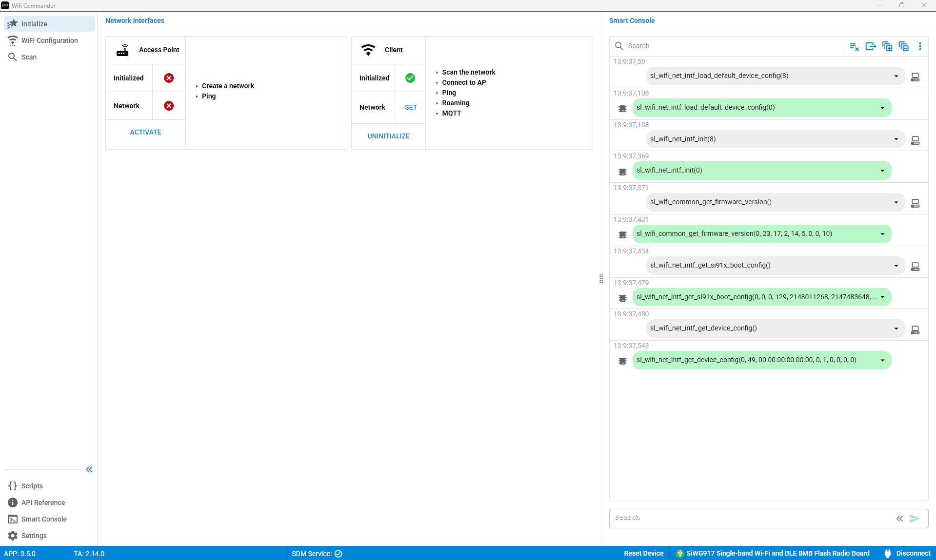
Task: Click SET for Client Network
Action: 411,107
